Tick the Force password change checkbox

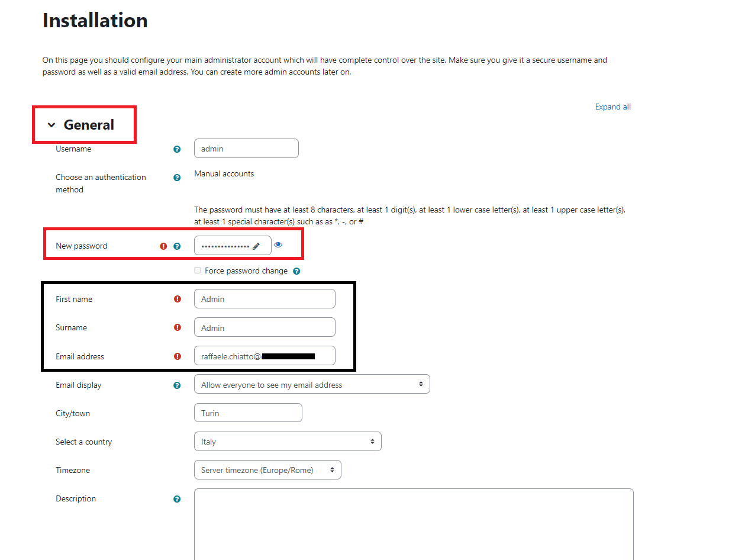[x=198, y=271]
